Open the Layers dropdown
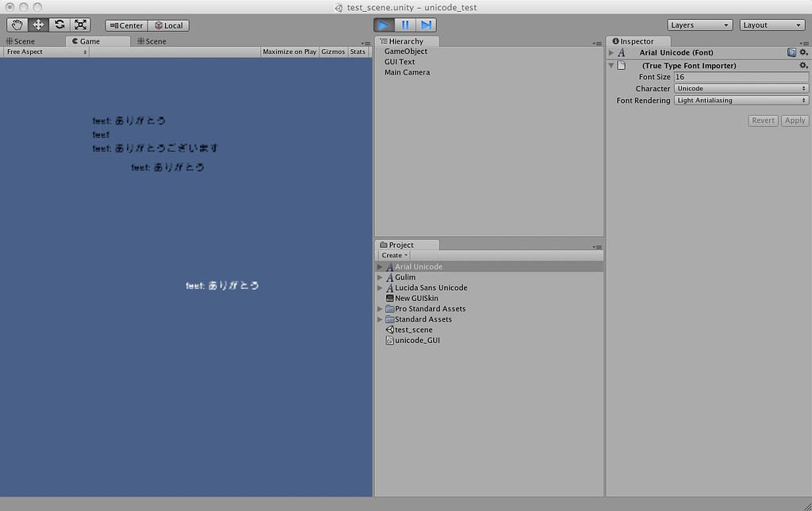 click(x=699, y=25)
